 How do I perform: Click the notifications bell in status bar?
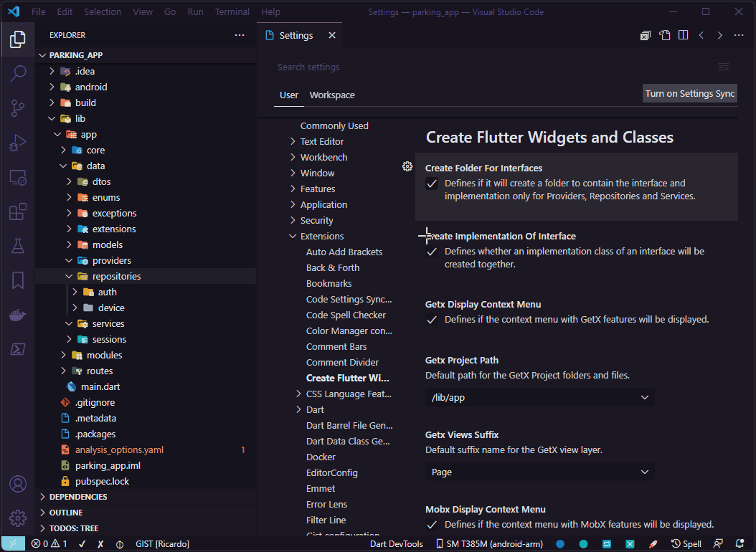(x=740, y=544)
